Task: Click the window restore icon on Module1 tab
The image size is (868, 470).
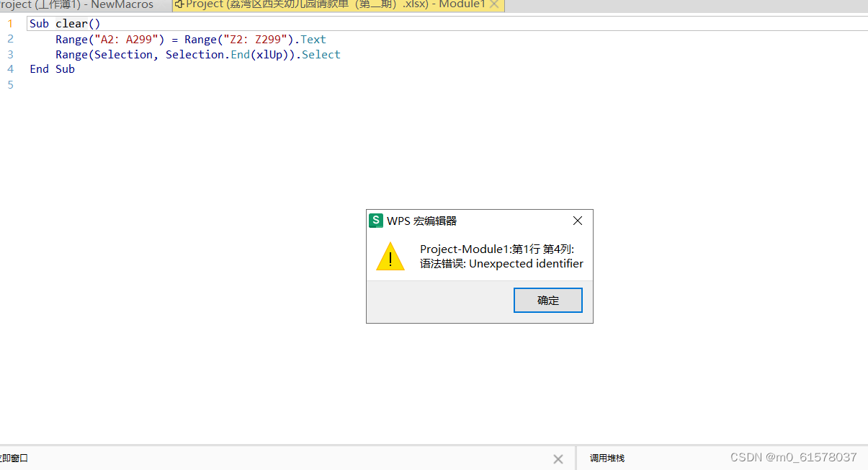Action: 176,5
